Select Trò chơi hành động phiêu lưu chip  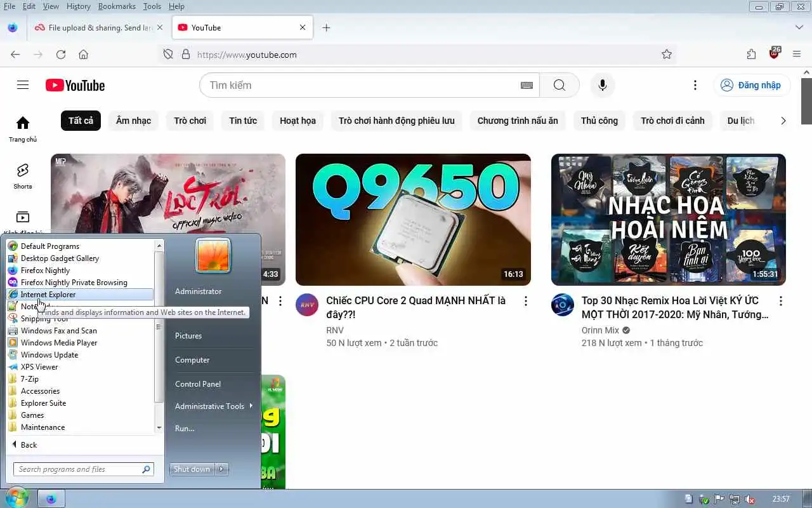[x=396, y=121]
